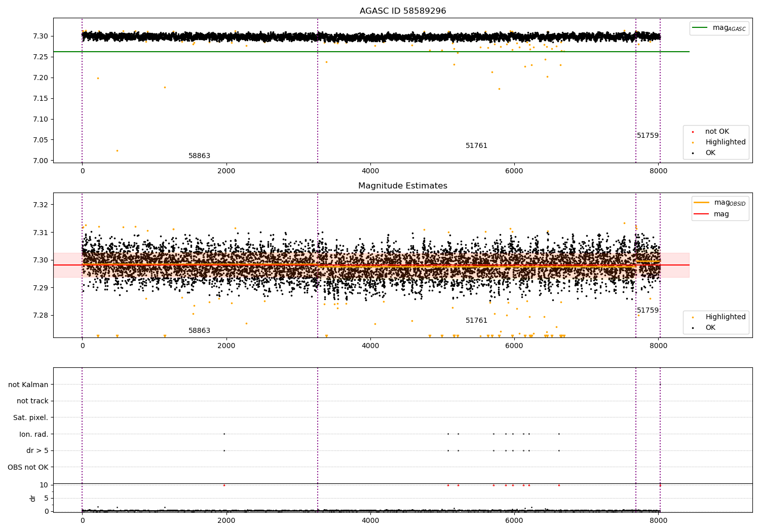Click the green mag AGASC horizontal line
760x532 pixels.
point(371,52)
